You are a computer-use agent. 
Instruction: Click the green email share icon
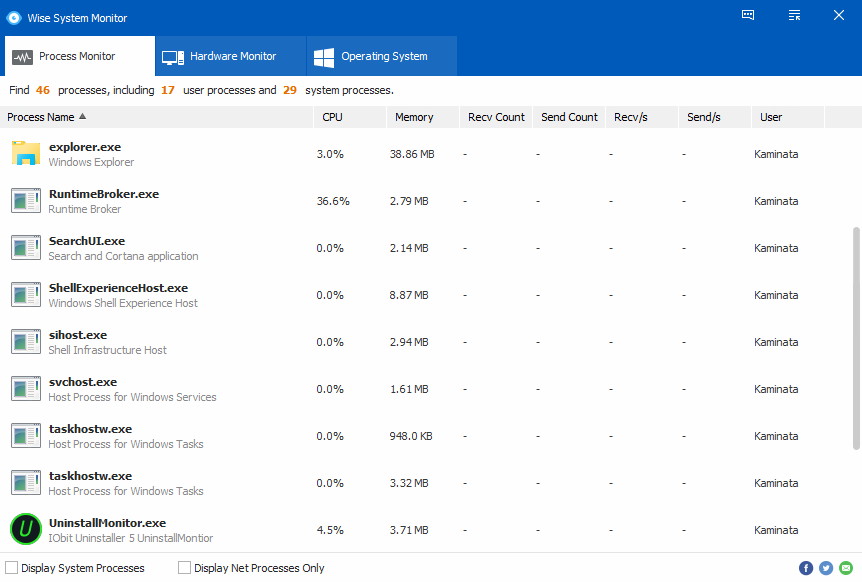point(846,568)
